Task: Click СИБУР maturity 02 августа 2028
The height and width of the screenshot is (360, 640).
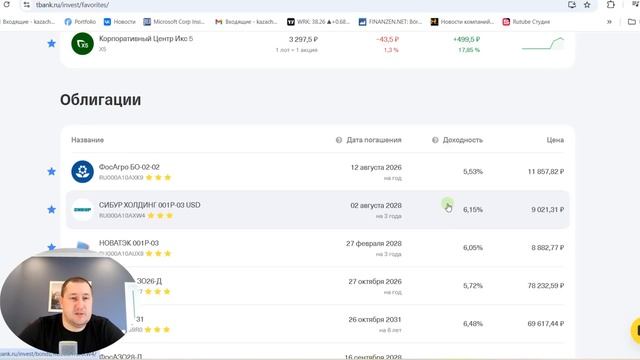Action: pyautogui.click(x=376, y=205)
